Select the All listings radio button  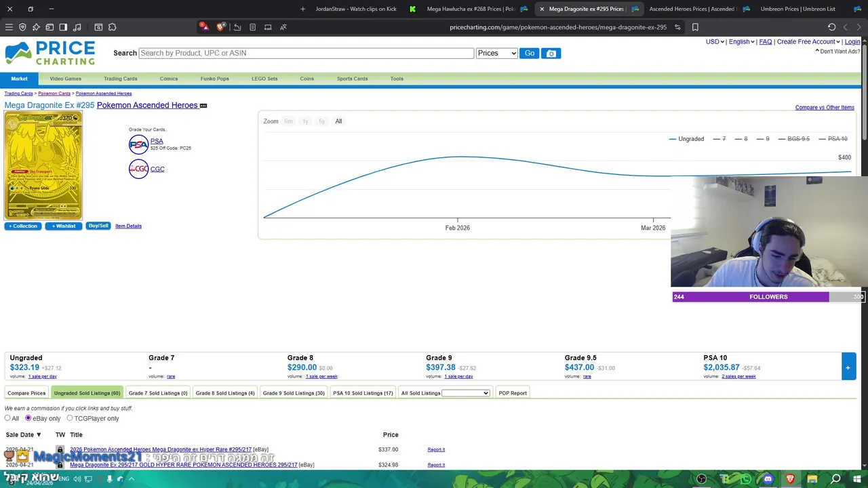7,418
